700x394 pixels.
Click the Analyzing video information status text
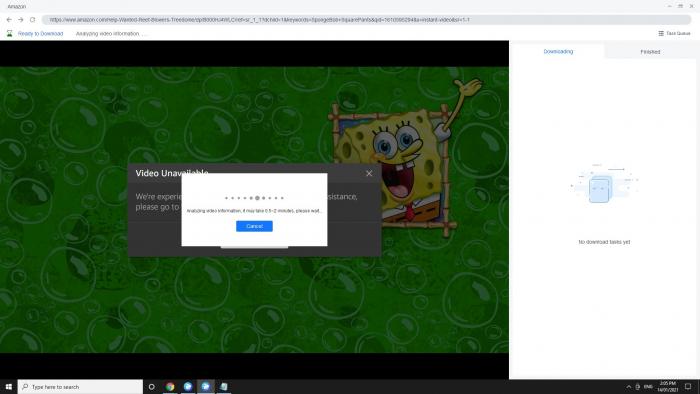point(110,33)
